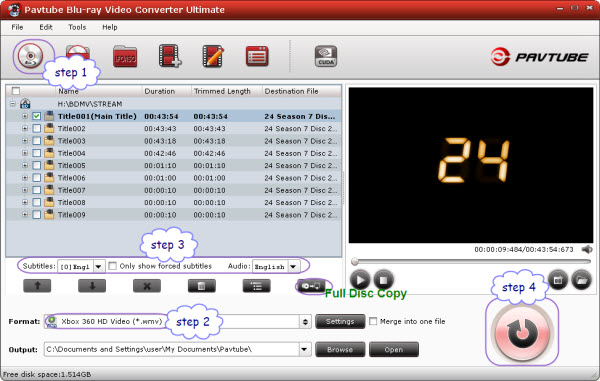
Task: Check the Title009 checkbox
Action: 37,215
